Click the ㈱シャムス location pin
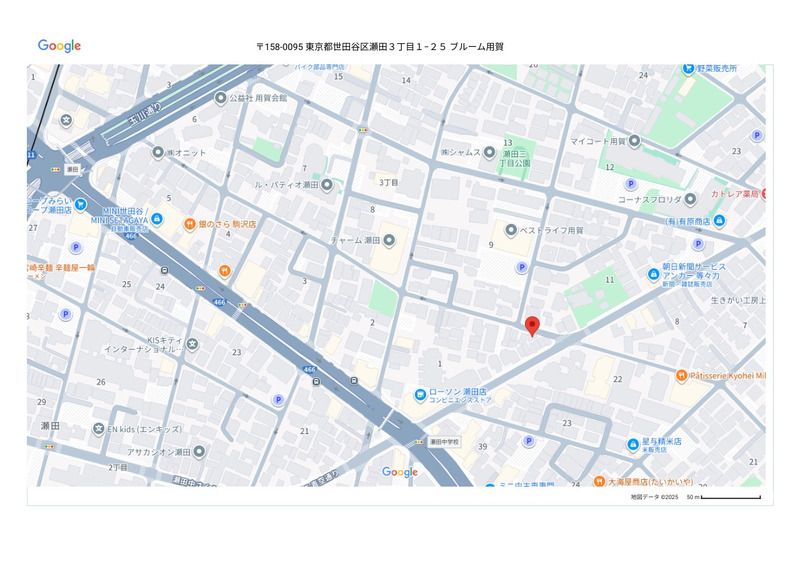The image size is (800, 566). tap(489, 152)
